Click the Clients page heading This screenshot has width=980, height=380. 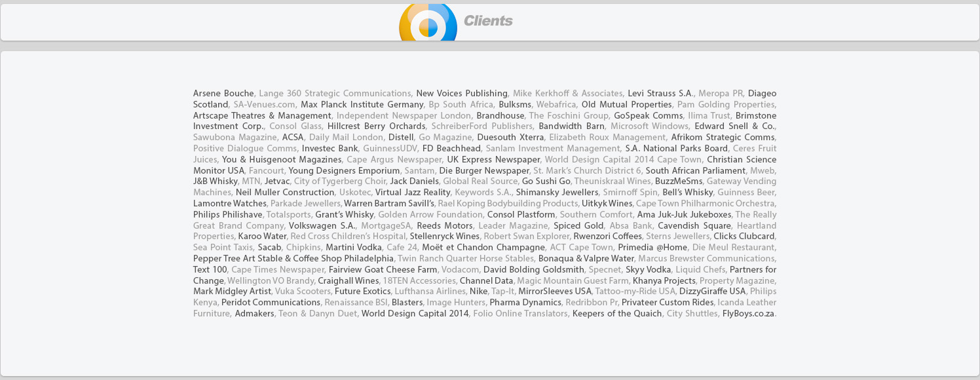pos(488,21)
